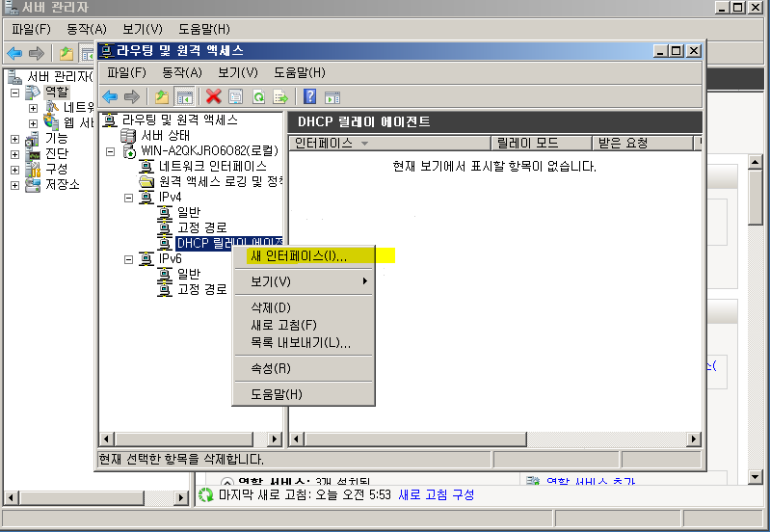Click Forward arrow in Server Manager toolbar
Screen dimensions: 770x532
coord(37,53)
